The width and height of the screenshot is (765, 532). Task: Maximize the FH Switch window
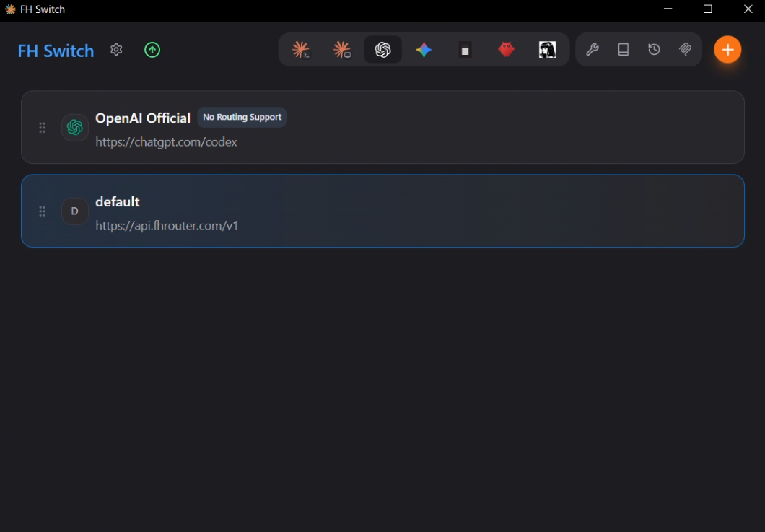pos(708,9)
